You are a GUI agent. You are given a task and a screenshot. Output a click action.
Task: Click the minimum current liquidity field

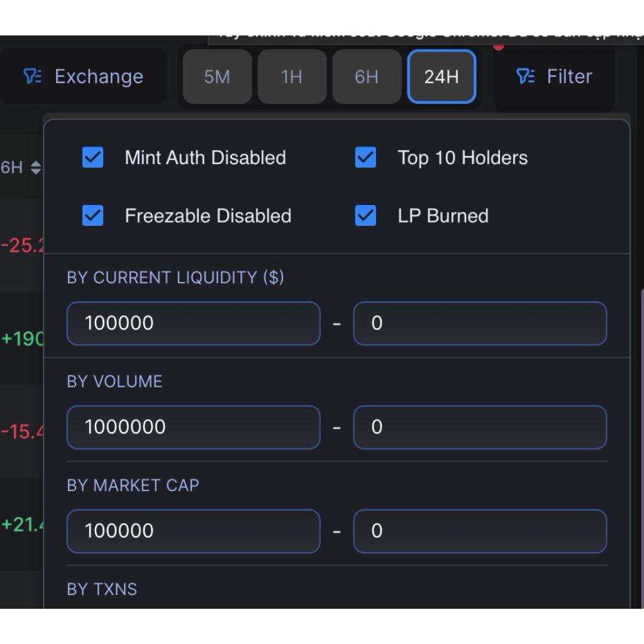pos(194,323)
